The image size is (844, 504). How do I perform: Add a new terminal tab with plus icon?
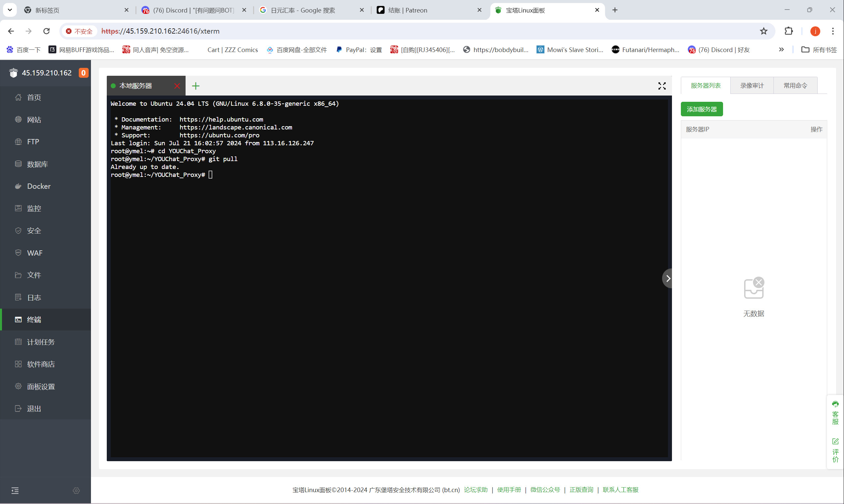196,86
